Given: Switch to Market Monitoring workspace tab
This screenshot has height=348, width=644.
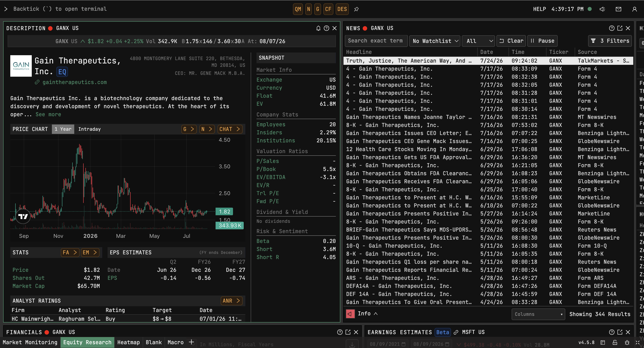Looking at the screenshot, I should (30, 342).
